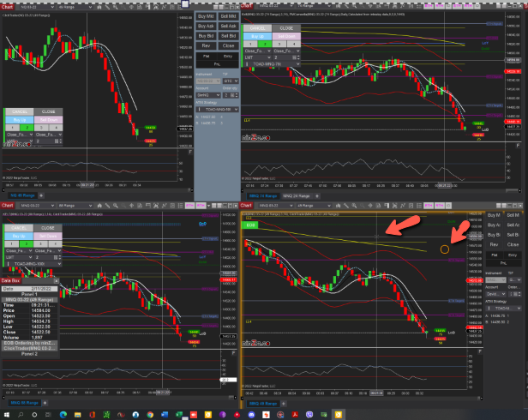Switch to MNQ 24 Range tab
This screenshot has height=420, width=528.
[x=296, y=196]
